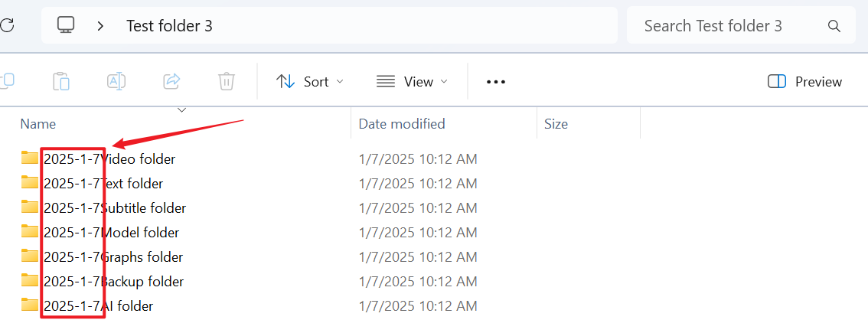
Task: Click the Copy icon in toolbar
Action: [7, 81]
